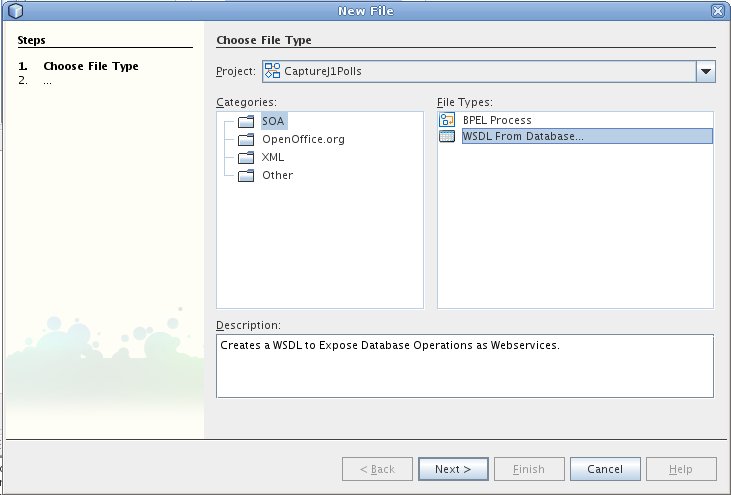
Task: Click the 'Choose File Type' step entry
Action: coord(91,66)
